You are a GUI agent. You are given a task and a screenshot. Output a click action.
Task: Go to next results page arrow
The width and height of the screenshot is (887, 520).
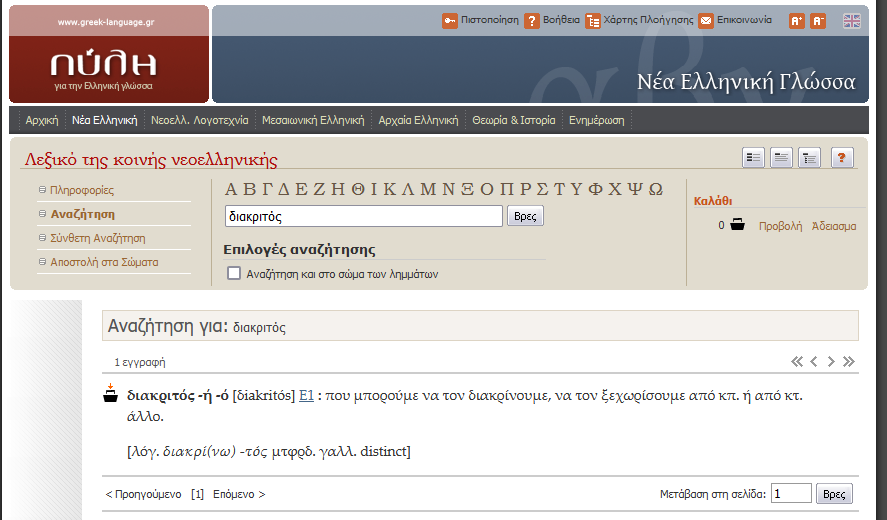pos(831,362)
